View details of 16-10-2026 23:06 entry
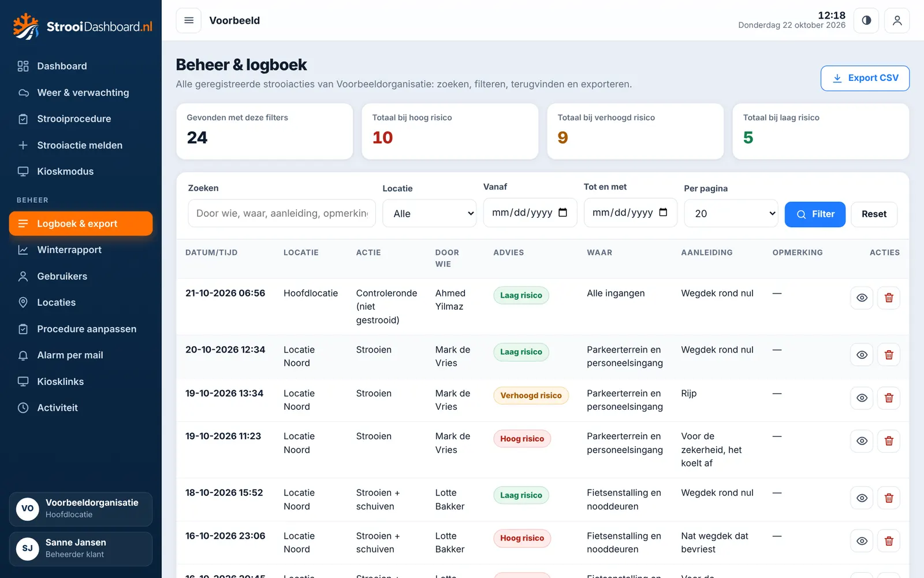The image size is (924, 578). pos(862,541)
